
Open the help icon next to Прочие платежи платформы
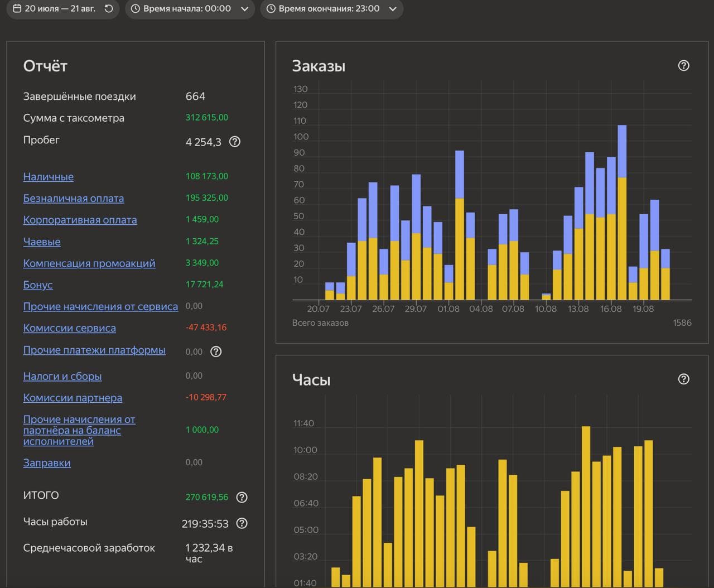(216, 351)
